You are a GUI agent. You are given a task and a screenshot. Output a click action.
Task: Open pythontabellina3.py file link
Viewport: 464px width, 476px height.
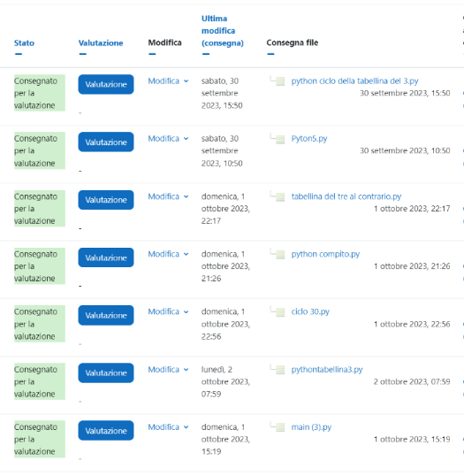(x=327, y=370)
